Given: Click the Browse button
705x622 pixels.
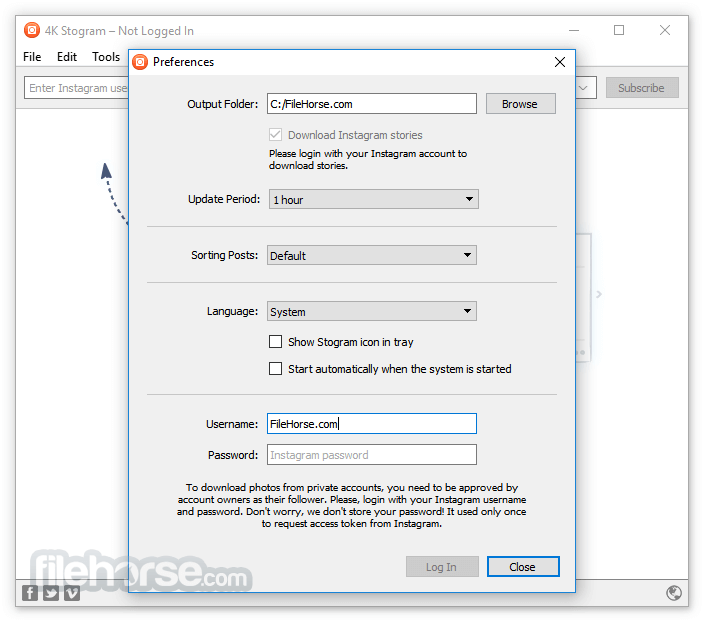Looking at the screenshot, I should tap(521, 104).
